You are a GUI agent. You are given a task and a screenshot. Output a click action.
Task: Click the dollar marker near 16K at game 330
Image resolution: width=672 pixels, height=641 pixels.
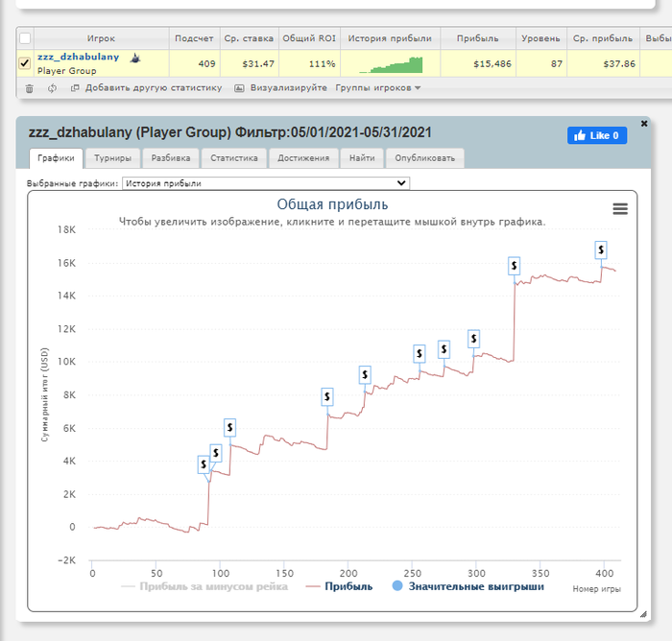click(x=514, y=266)
